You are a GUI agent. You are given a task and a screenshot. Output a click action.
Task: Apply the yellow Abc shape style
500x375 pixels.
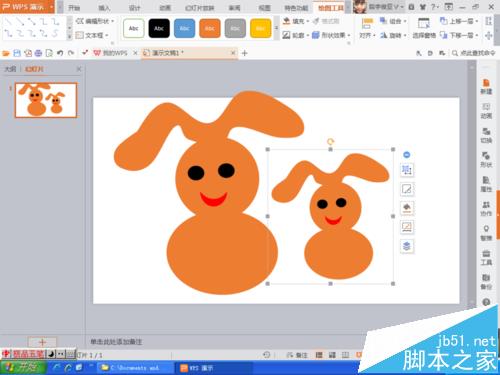tap(260, 28)
